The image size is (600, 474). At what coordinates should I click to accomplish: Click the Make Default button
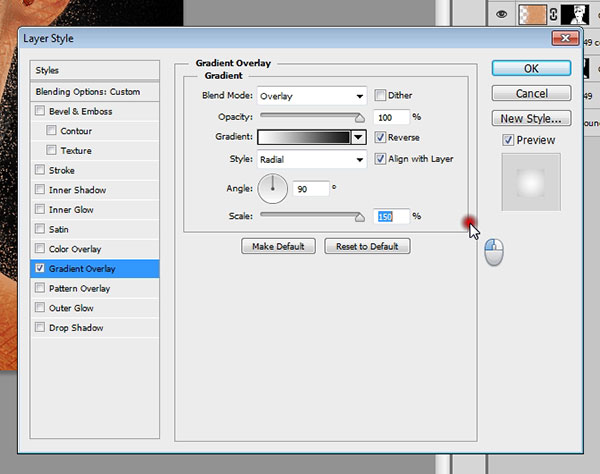(x=278, y=246)
